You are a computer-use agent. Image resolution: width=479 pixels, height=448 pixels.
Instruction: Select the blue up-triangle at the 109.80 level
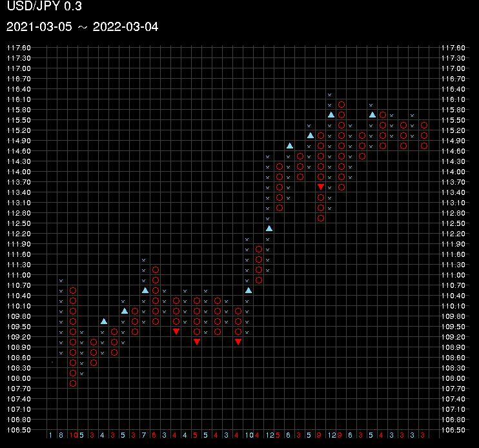[125, 311]
